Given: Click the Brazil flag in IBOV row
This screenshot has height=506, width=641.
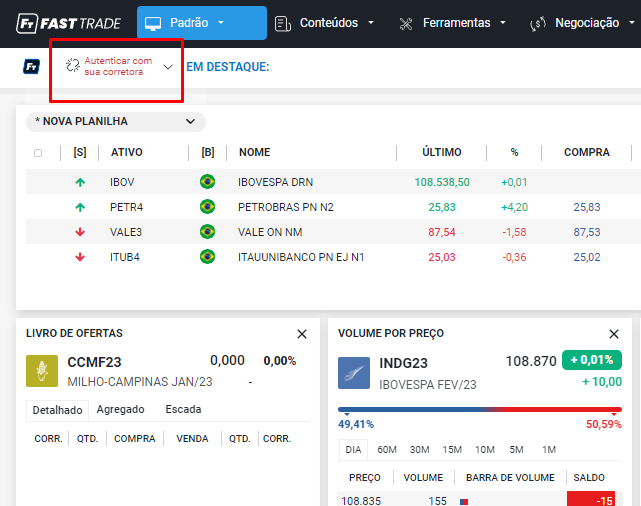Looking at the screenshot, I should click(207, 181).
